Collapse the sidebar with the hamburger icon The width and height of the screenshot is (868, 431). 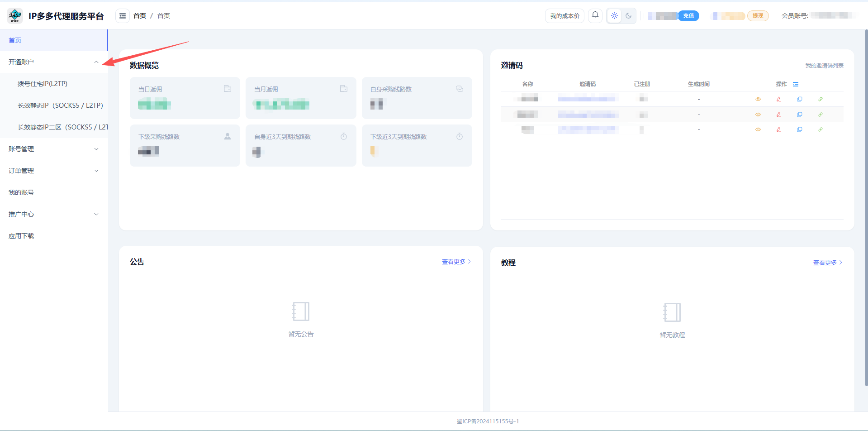pyautogui.click(x=123, y=16)
